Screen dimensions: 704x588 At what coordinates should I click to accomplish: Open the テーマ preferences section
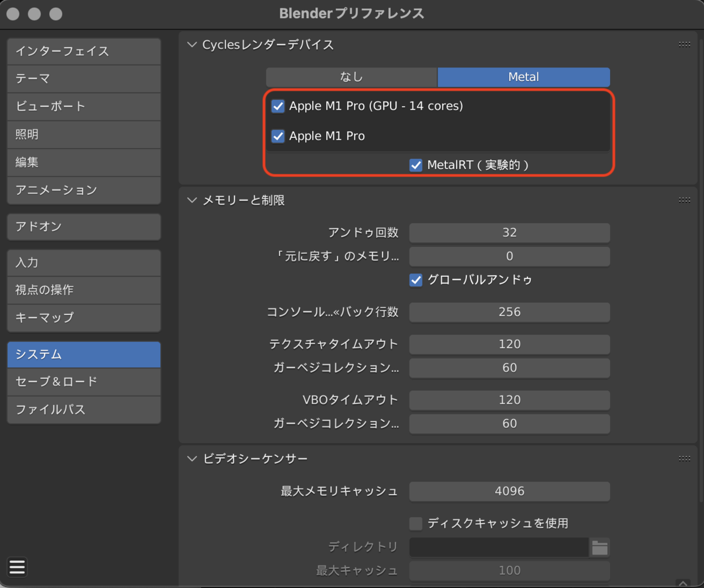point(84,79)
